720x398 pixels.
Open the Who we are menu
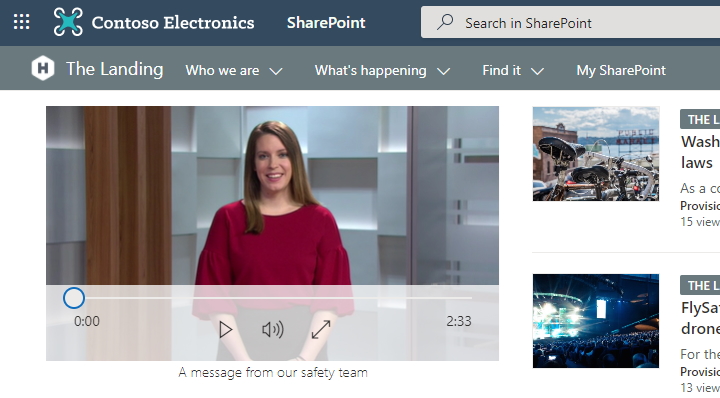222,70
